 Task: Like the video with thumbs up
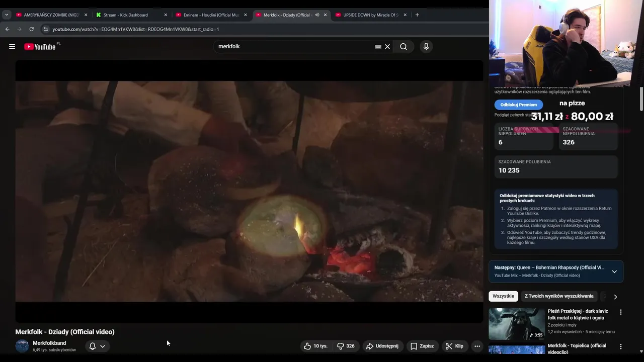pyautogui.click(x=315, y=346)
